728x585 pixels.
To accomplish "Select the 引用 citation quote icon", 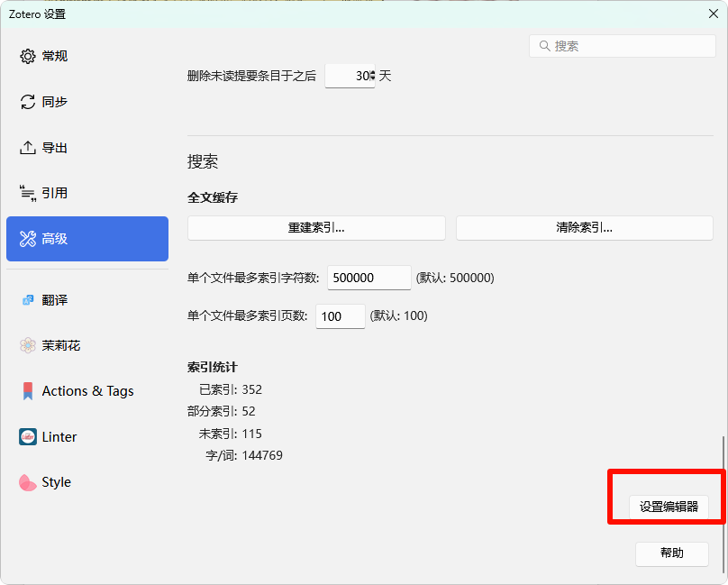I will tap(28, 193).
